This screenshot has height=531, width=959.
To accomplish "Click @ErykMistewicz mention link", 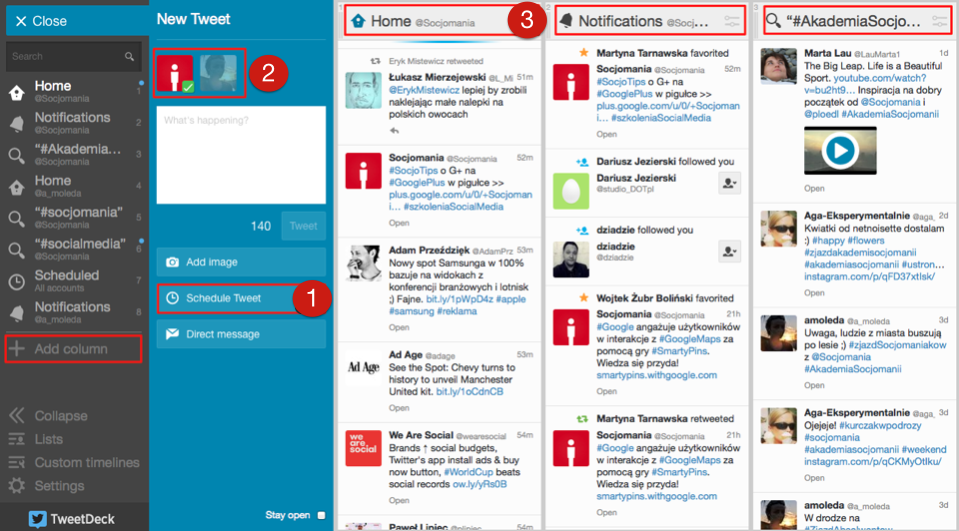I will 424,90.
